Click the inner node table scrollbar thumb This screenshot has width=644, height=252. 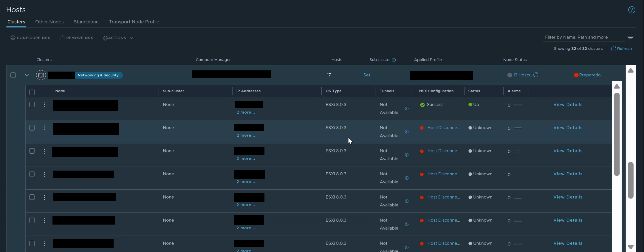(617, 134)
